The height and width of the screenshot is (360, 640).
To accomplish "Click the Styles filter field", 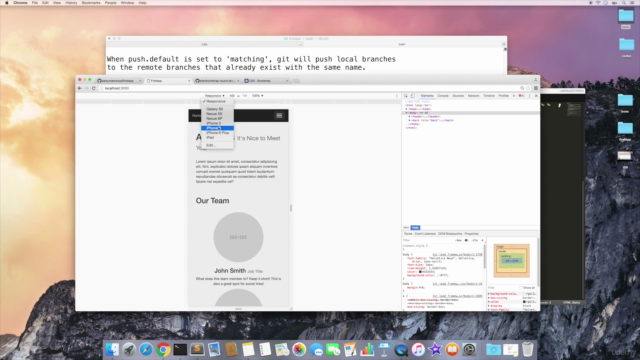I will click(428, 240).
